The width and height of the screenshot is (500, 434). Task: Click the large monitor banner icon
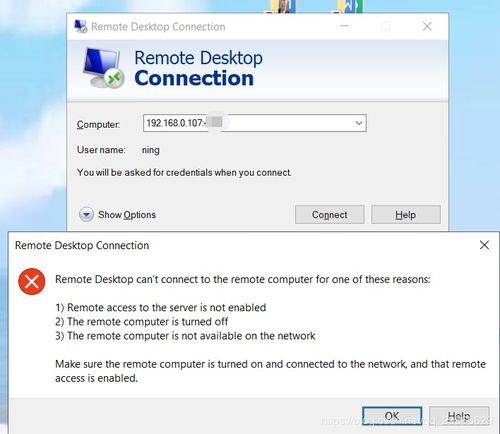pos(103,68)
